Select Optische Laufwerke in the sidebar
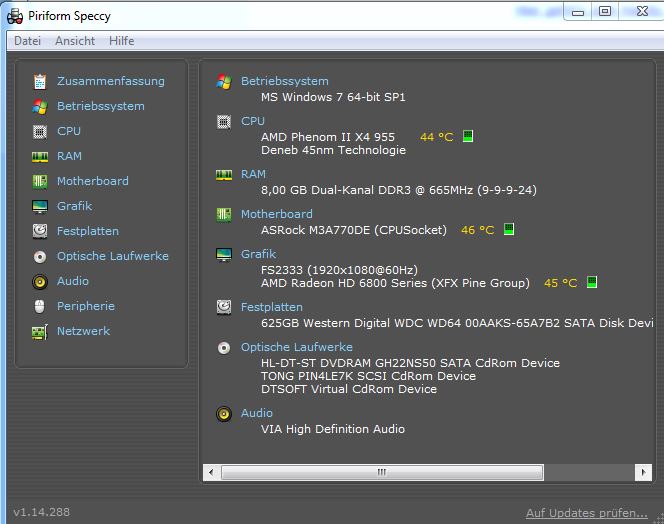 click(x=113, y=256)
